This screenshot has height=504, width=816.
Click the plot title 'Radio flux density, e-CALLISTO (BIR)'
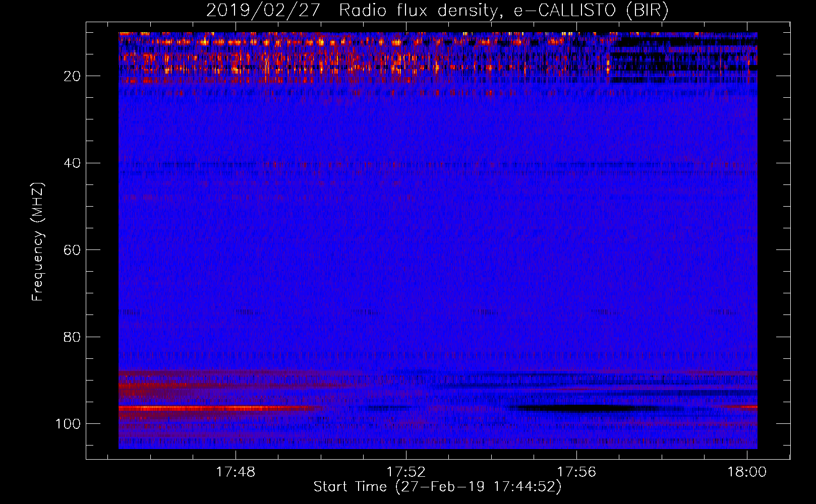point(503,11)
